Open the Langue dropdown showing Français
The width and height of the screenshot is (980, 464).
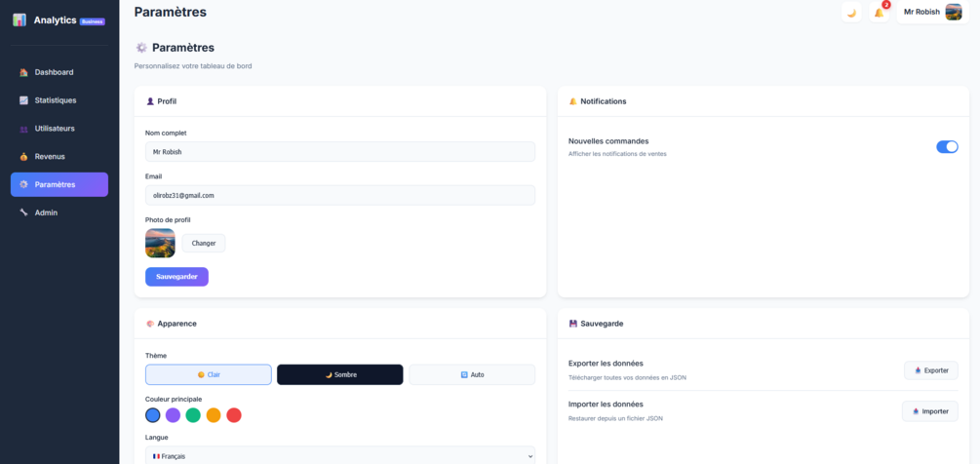click(x=340, y=456)
